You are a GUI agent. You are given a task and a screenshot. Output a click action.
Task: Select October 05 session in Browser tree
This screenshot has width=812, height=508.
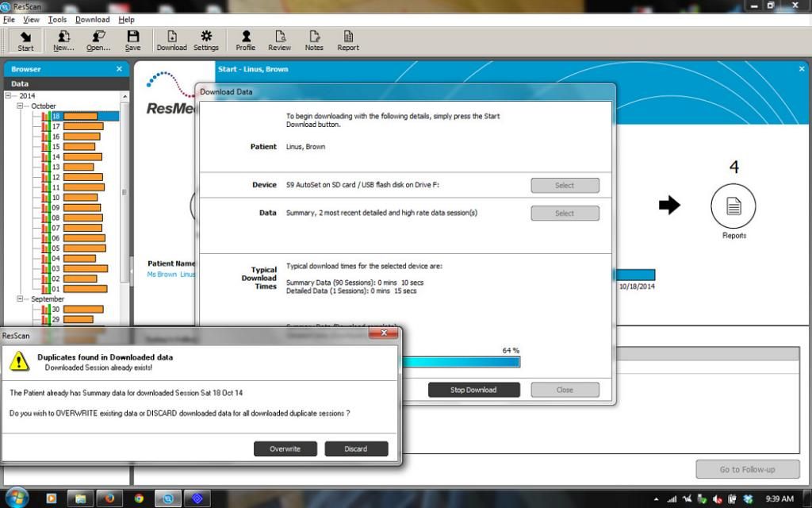tap(74, 248)
